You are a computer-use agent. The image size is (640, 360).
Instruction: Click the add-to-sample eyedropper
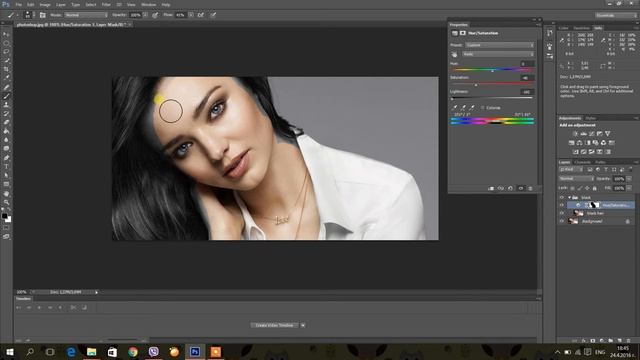pyautogui.click(x=464, y=108)
